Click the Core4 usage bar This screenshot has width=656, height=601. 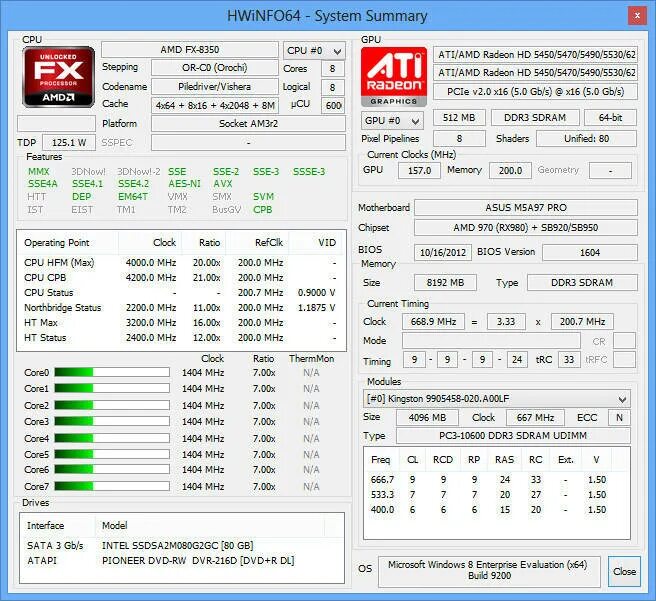[112, 438]
